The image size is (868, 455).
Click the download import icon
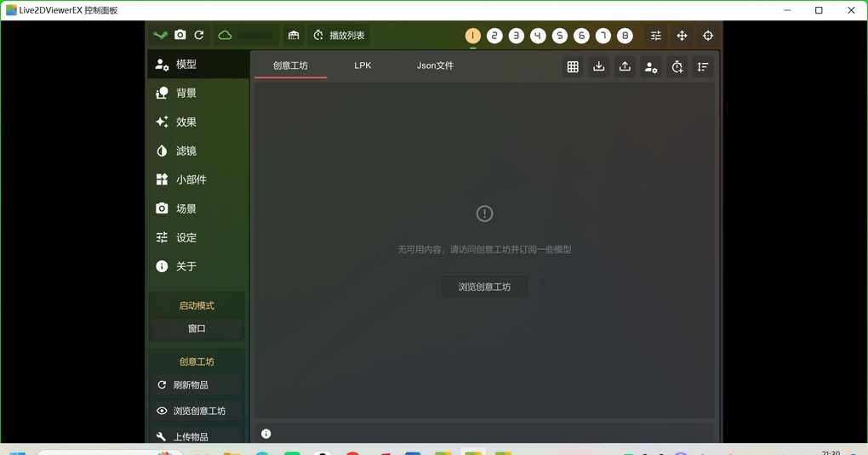click(599, 67)
